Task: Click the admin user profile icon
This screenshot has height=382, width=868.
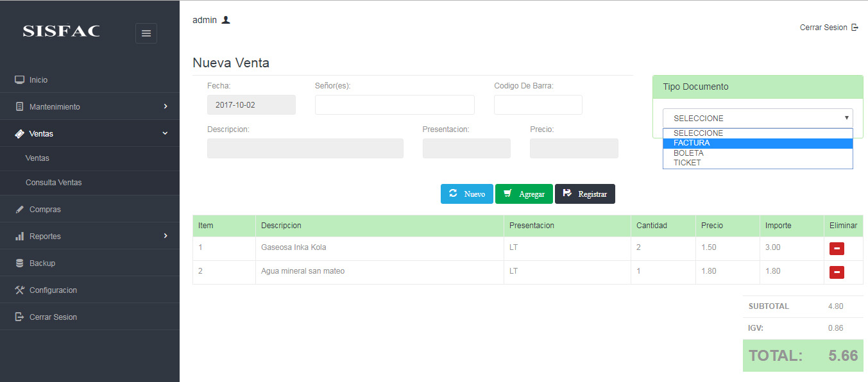Action: tap(226, 19)
